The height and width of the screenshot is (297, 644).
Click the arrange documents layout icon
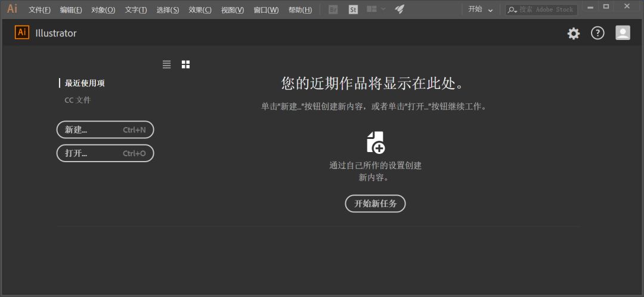pyautogui.click(x=371, y=9)
